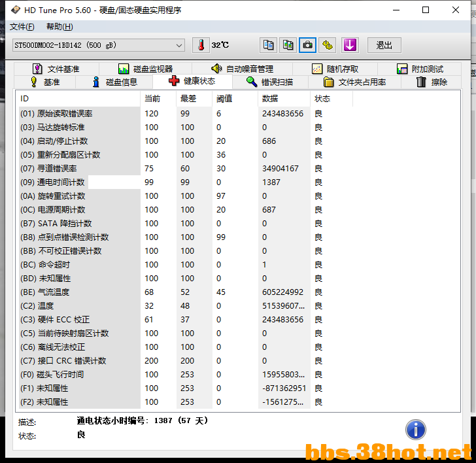Select row (C6) 离线无法校正
476x463 pixels.
tap(186, 347)
